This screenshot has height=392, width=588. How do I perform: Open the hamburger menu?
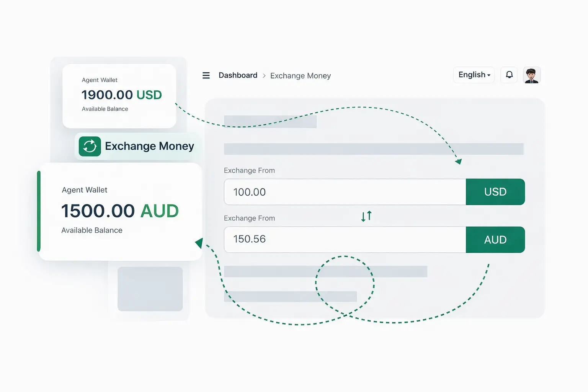coord(206,75)
